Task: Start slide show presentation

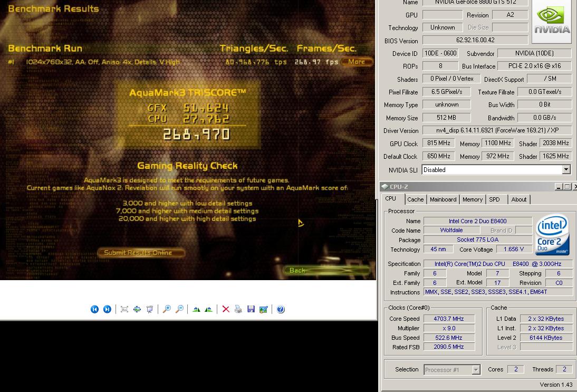Action: pos(150,309)
